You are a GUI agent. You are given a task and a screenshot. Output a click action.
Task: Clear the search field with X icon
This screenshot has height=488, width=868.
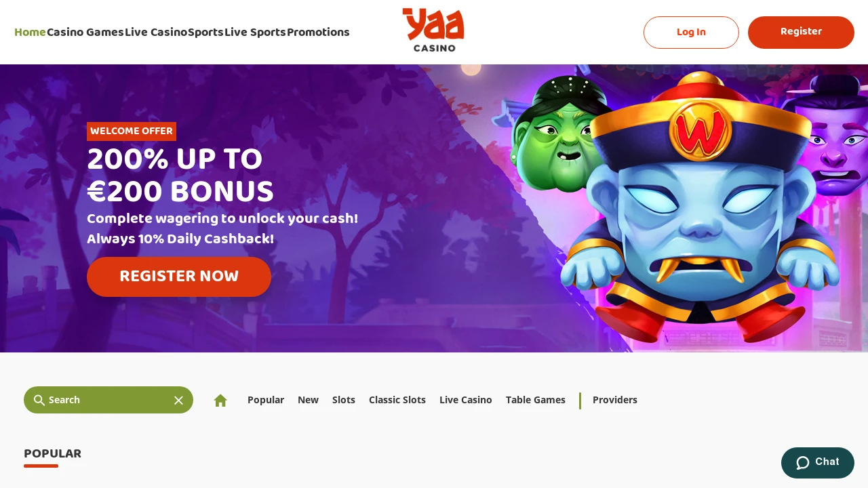[178, 400]
